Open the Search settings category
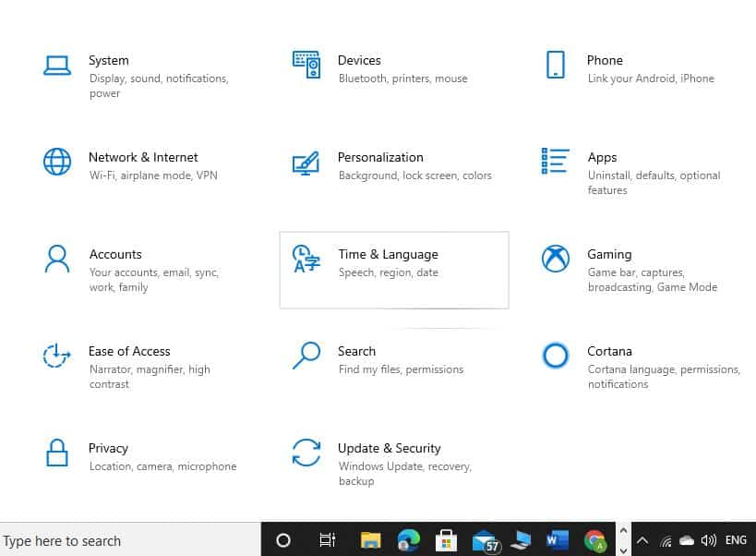 click(356, 352)
